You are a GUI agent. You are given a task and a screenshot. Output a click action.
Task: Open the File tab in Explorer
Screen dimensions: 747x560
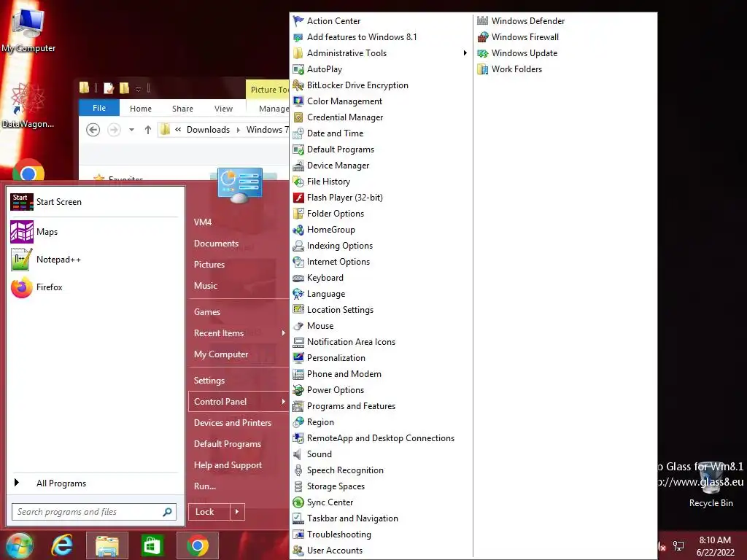[x=99, y=108]
